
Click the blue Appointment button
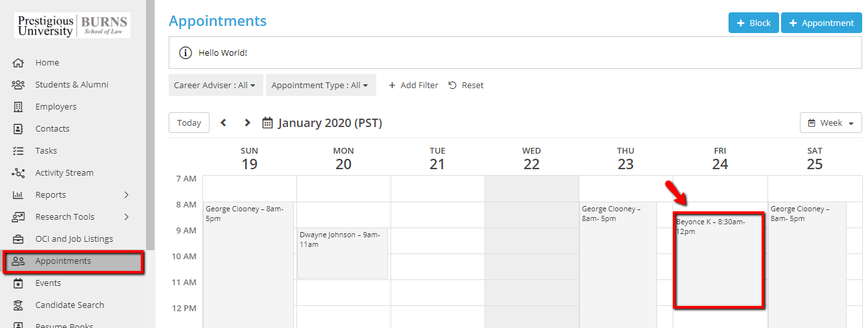click(821, 23)
